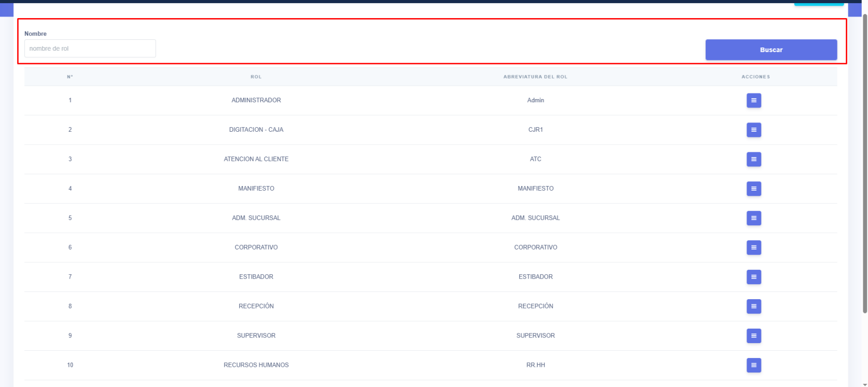Open actions menu for DIGITACION - CAJA role

tap(753, 130)
